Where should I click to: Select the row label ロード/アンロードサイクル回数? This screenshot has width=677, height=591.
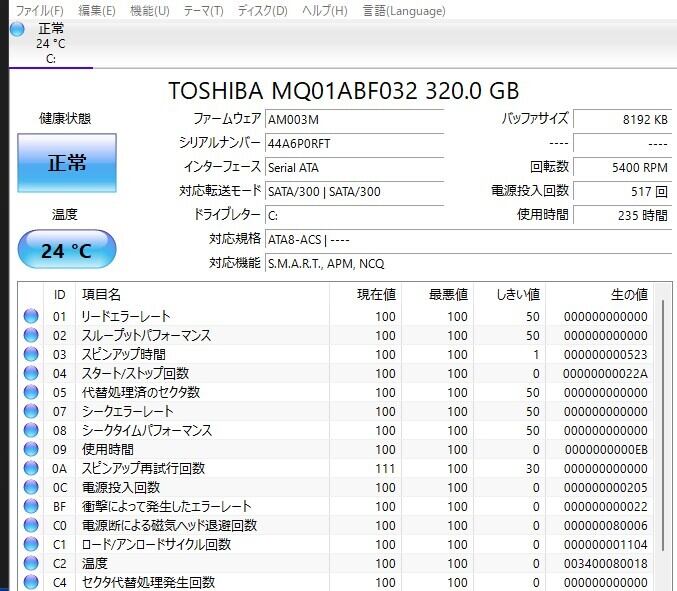pos(156,544)
